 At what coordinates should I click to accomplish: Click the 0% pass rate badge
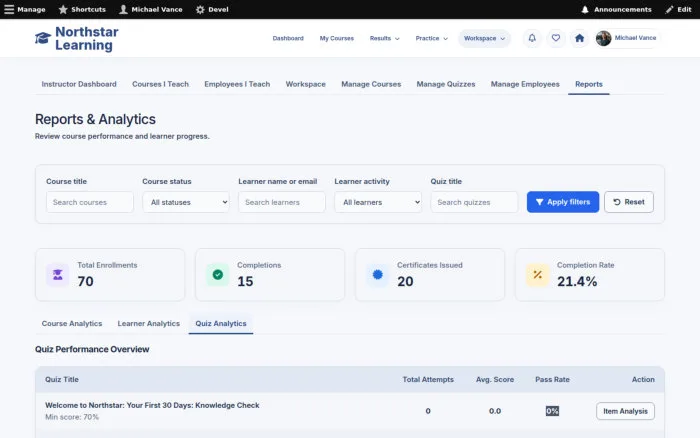(552, 411)
